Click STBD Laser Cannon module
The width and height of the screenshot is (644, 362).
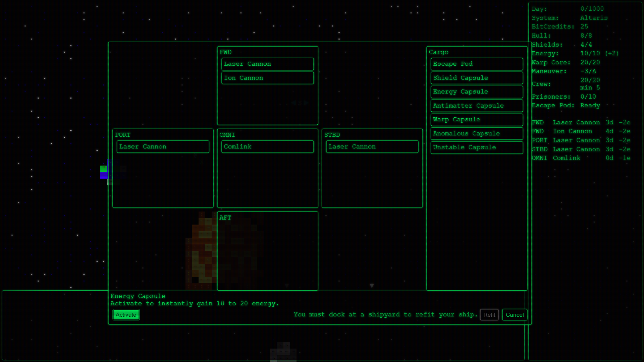(x=372, y=146)
